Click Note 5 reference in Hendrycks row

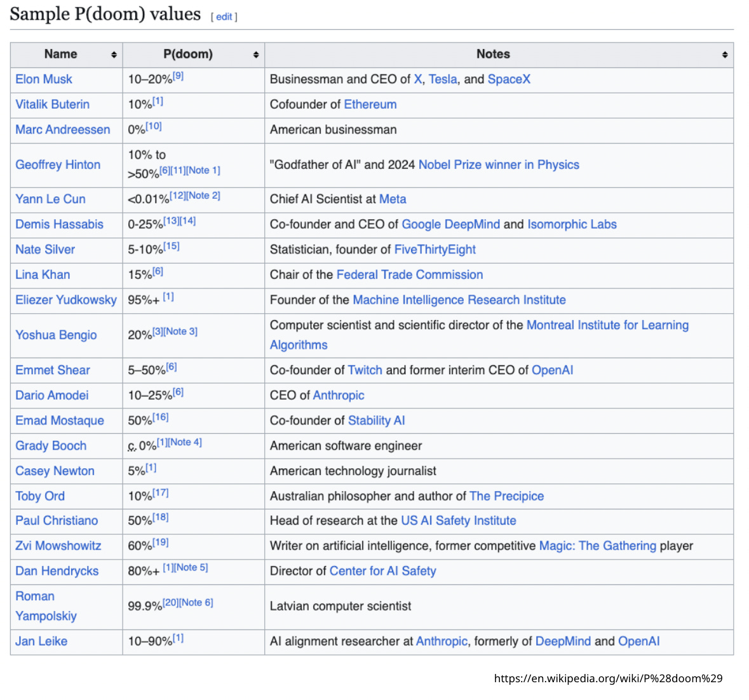191,568
